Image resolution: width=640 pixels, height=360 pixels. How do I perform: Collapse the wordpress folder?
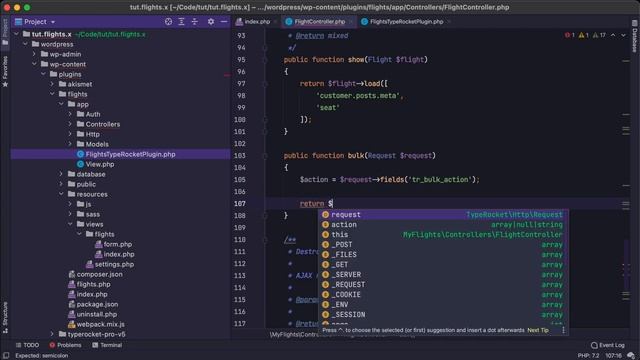click(25, 44)
